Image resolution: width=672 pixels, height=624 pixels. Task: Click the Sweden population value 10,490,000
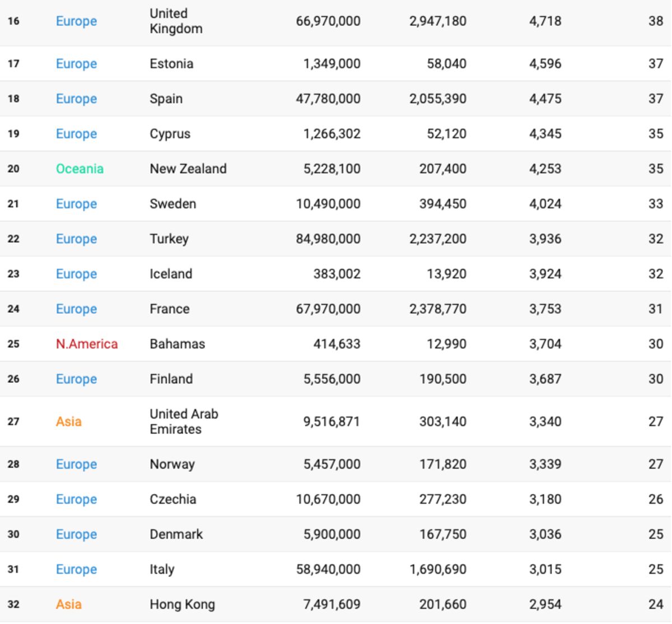328,204
